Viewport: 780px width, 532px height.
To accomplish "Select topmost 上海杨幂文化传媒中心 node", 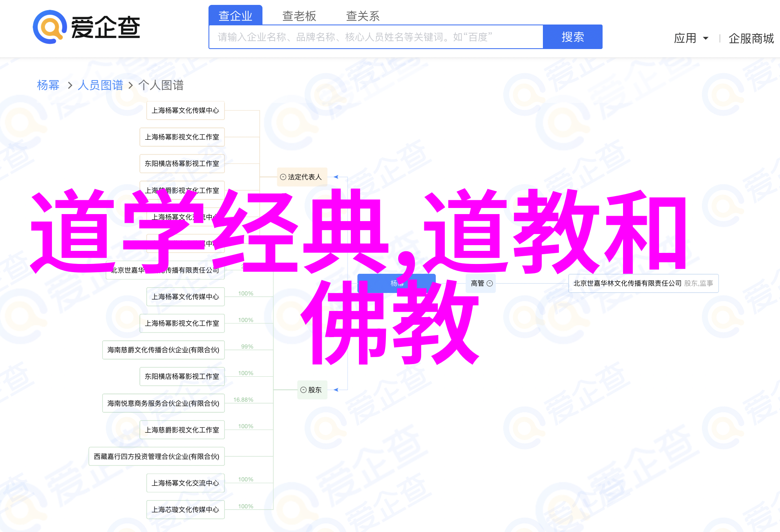I will (x=186, y=110).
